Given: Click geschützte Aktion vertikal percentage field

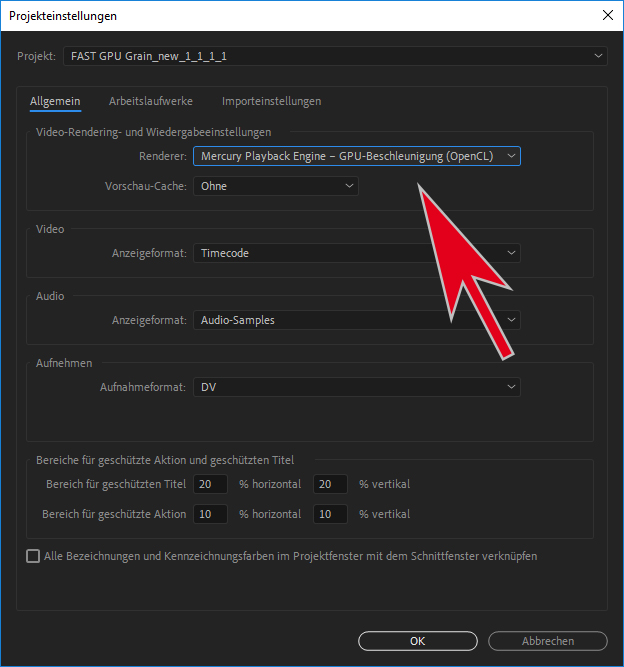Looking at the screenshot, I should coord(330,514).
